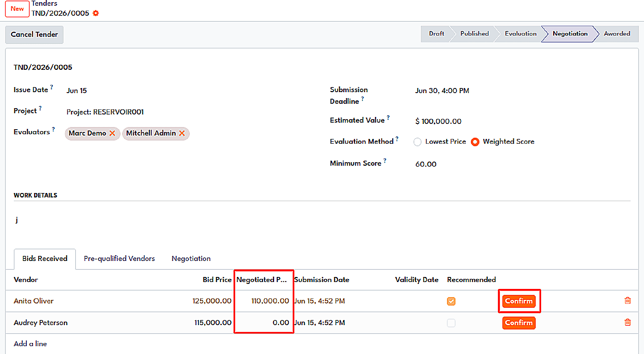Click the Cancel Tender button
The height and width of the screenshot is (354, 644).
click(34, 35)
